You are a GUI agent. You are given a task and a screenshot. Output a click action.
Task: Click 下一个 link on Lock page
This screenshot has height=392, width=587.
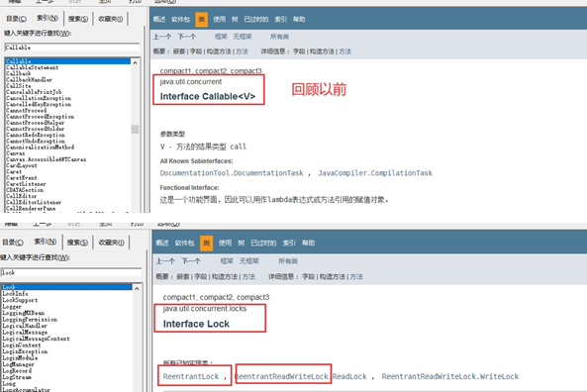pyautogui.click(x=191, y=261)
